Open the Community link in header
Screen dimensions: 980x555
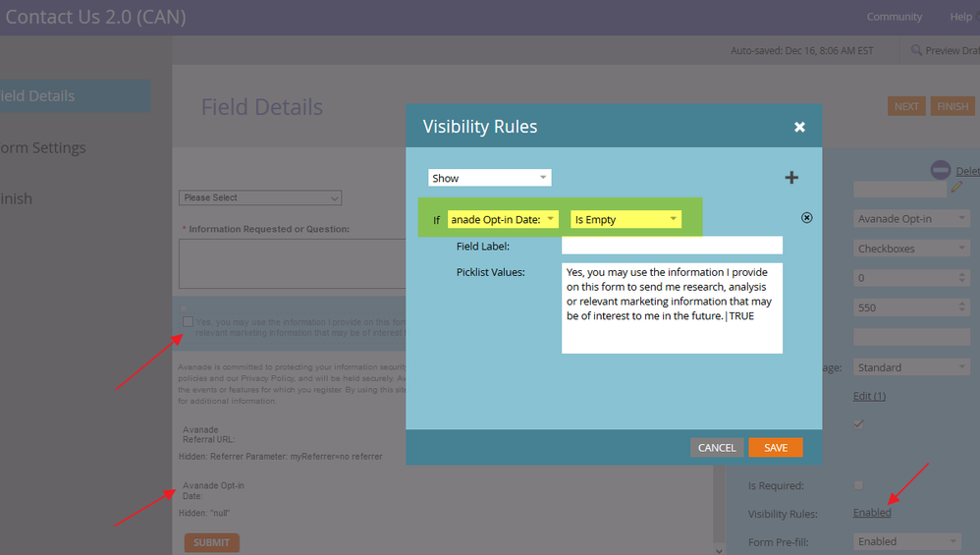click(894, 17)
